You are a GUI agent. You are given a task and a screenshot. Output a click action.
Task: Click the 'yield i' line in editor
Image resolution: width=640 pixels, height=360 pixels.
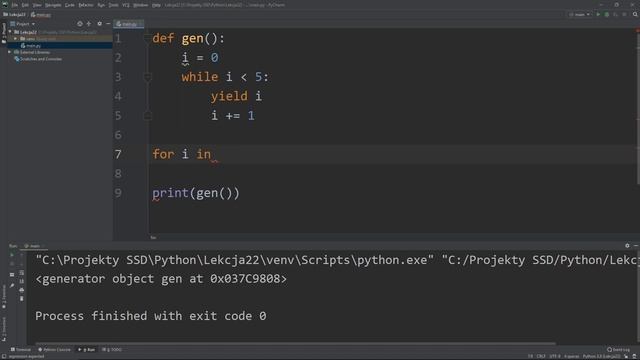pos(236,96)
